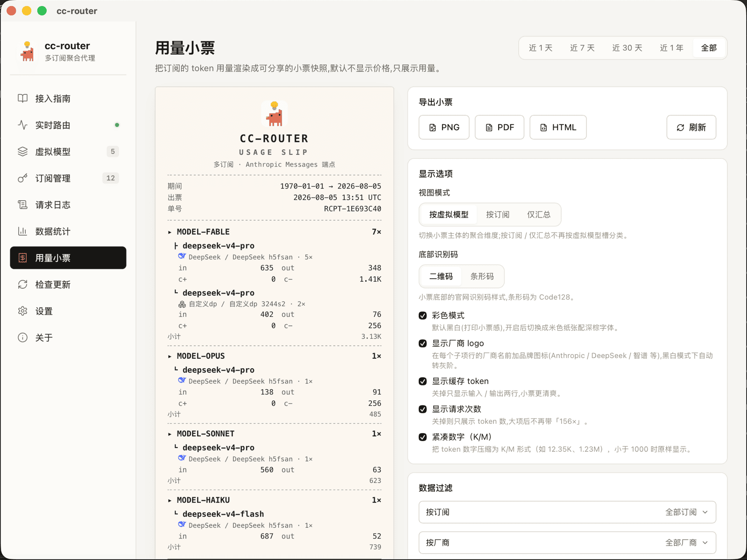Image resolution: width=747 pixels, height=560 pixels.
Task: Click the PNG export file icon
Action: click(433, 127)
